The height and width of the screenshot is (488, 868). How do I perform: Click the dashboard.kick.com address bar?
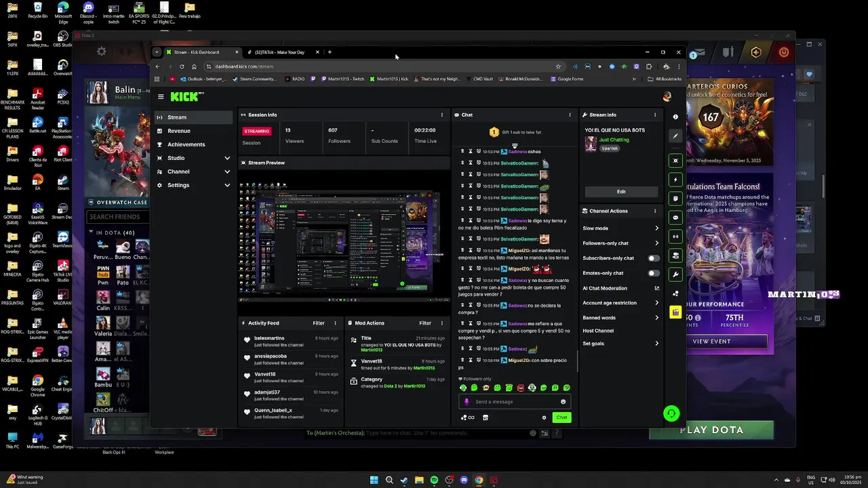tap(383, 66)
